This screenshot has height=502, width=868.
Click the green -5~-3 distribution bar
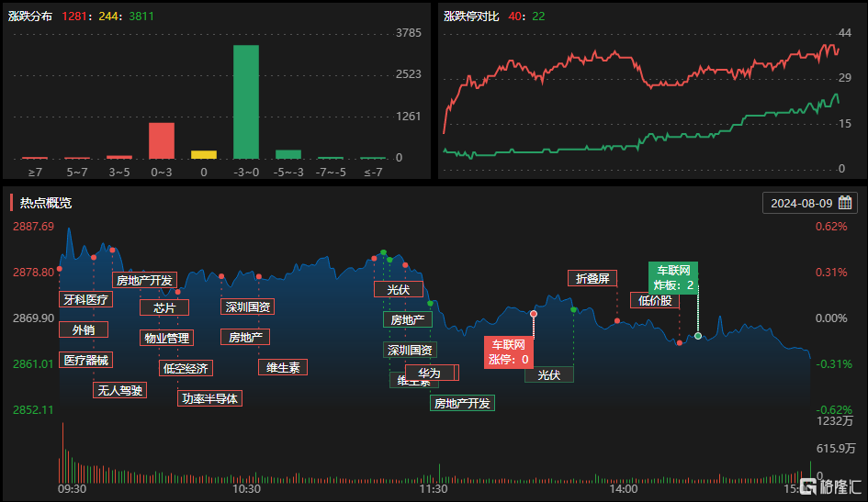(288, 154)
